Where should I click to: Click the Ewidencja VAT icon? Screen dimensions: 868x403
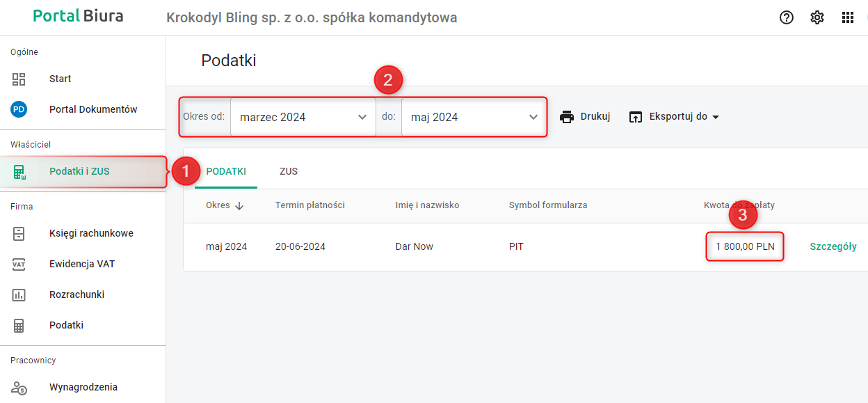[19, 264]
